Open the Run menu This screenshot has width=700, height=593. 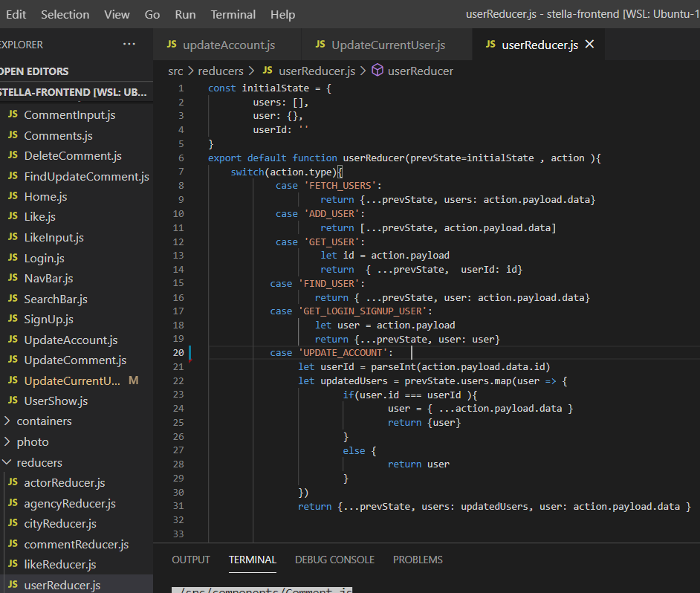click(x=185, y=14)
